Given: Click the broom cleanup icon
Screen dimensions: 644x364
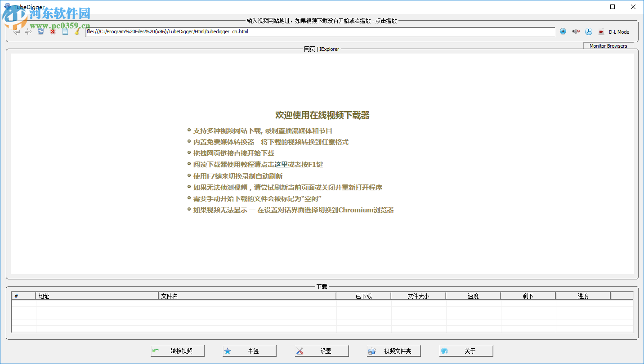Looking at the screenshot, I should click(x=76, y=31).
